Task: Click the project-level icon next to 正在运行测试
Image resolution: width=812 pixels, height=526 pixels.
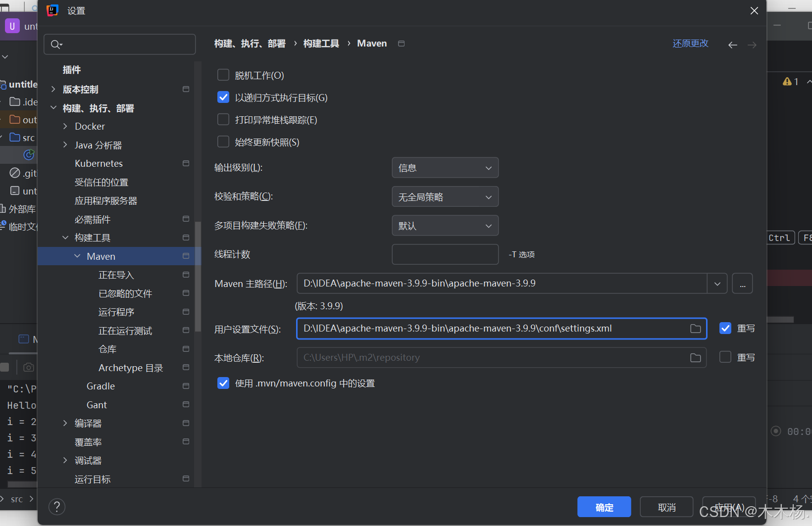Action: pos(186,330)
